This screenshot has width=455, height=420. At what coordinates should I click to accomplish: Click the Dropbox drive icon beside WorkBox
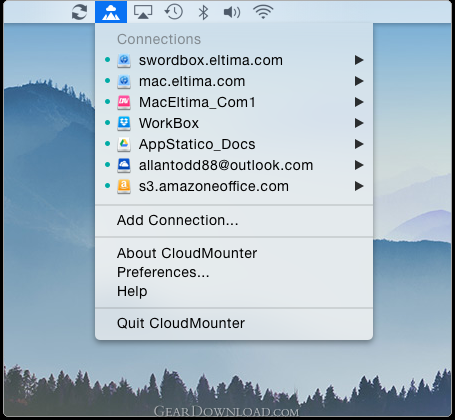tap(124, 123)
